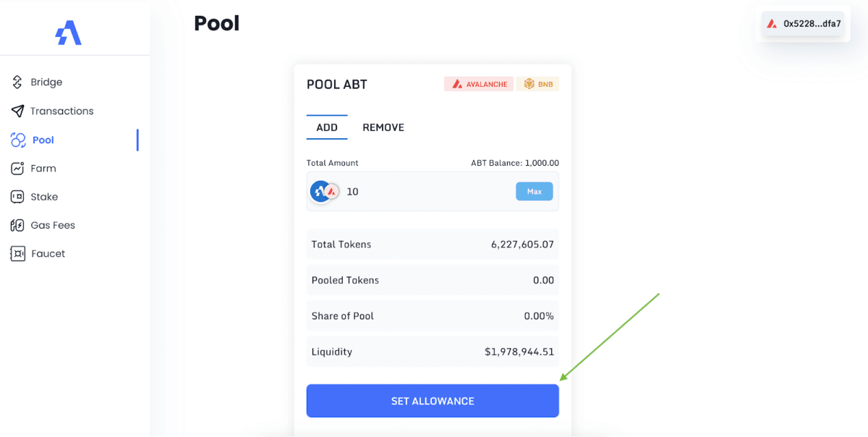Screen dimensions: 868x437
Task: Open the Faucet section icon
Action: [x=16, y=253]
